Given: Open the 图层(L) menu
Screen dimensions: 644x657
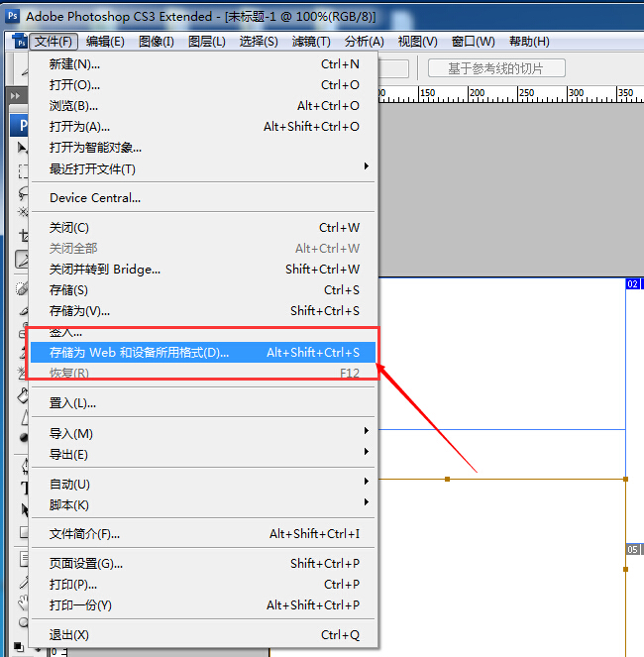Looking at the screenshot, I should [x=207, y=42].
